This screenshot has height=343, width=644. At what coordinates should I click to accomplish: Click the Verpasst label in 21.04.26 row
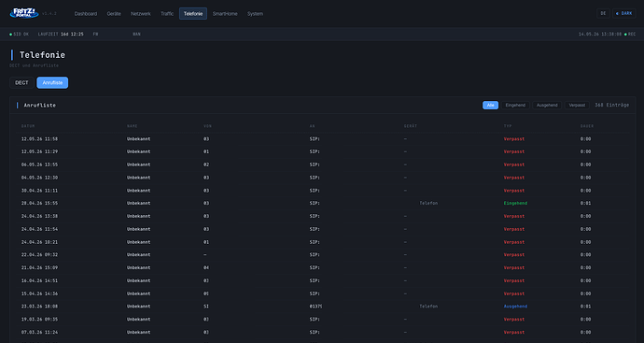click(514, 267)
